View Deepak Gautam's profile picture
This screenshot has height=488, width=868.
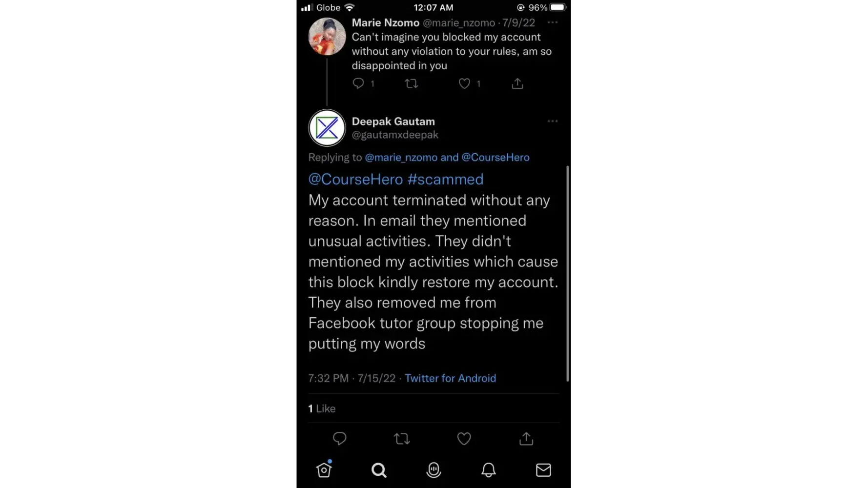[327, 128]
